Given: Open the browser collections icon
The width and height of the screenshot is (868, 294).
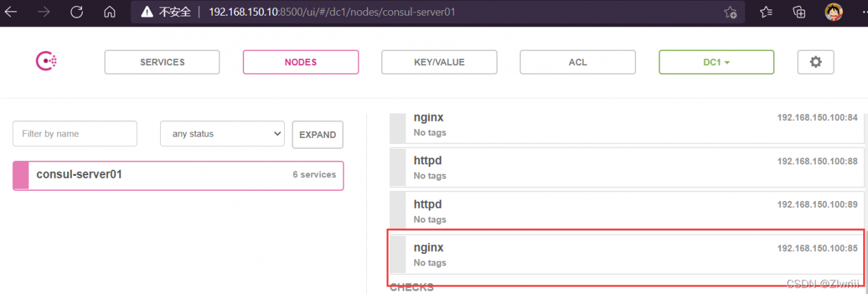Looking at the screenshot, I should tap(799, 12).
